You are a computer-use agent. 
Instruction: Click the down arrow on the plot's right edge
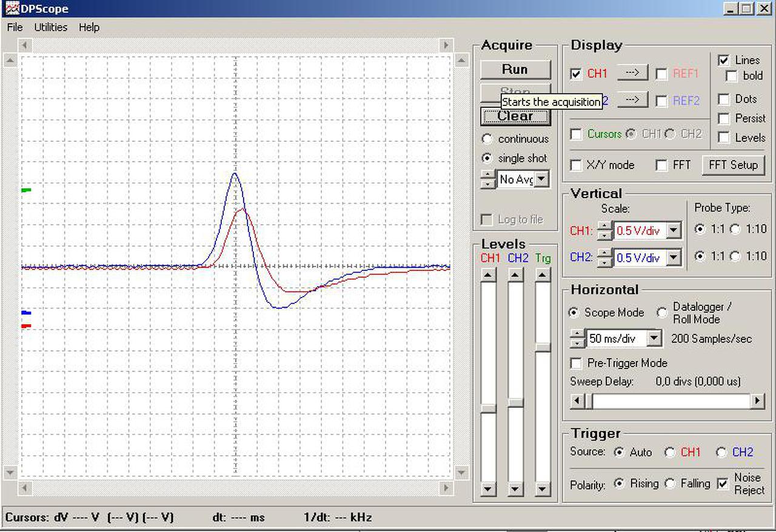[x=462, y=472]
